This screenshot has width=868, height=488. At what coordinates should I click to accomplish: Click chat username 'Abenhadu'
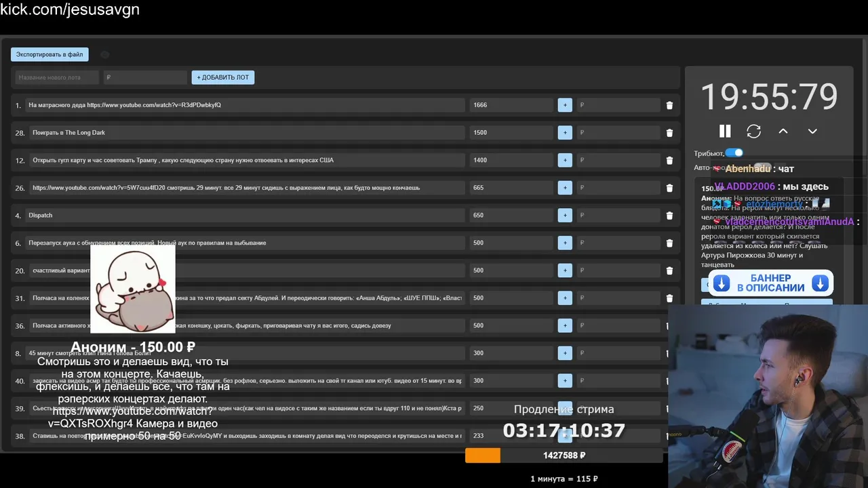pos(748,169)
